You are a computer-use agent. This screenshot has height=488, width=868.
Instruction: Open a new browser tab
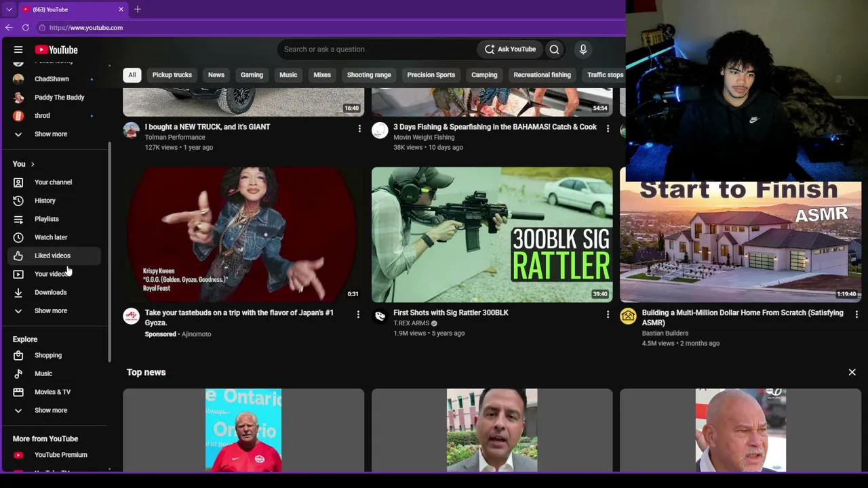point(138,9)
